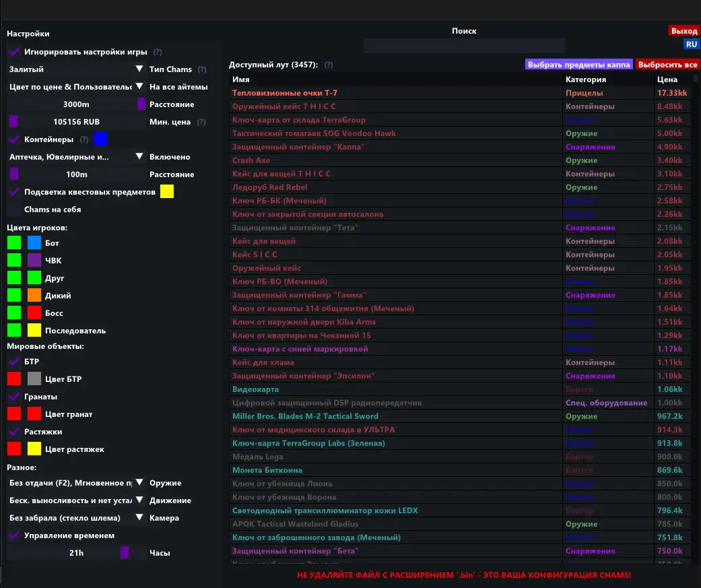Click the RU language badge
The image size is (701, 588).
tap(691, 44)
